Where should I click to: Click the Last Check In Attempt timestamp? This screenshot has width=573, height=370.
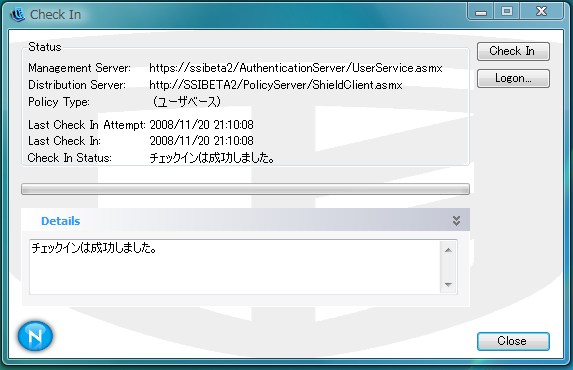tap(201, 125)
